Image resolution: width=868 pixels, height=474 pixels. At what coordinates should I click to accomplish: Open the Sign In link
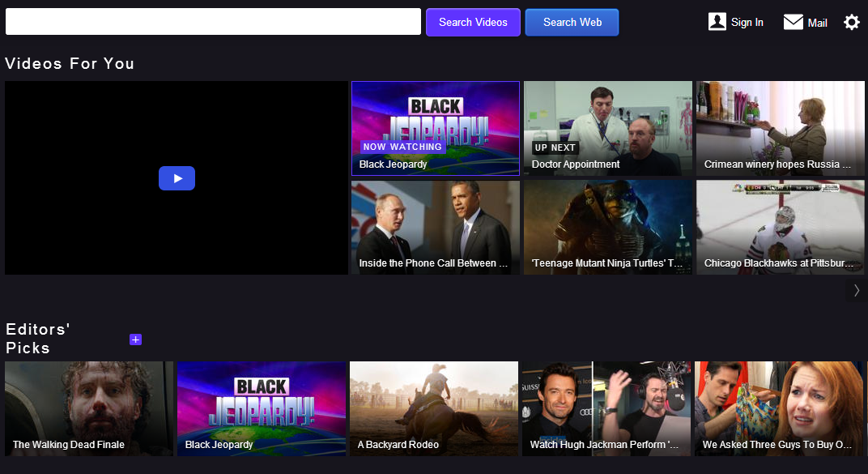(x=747, y=22)
